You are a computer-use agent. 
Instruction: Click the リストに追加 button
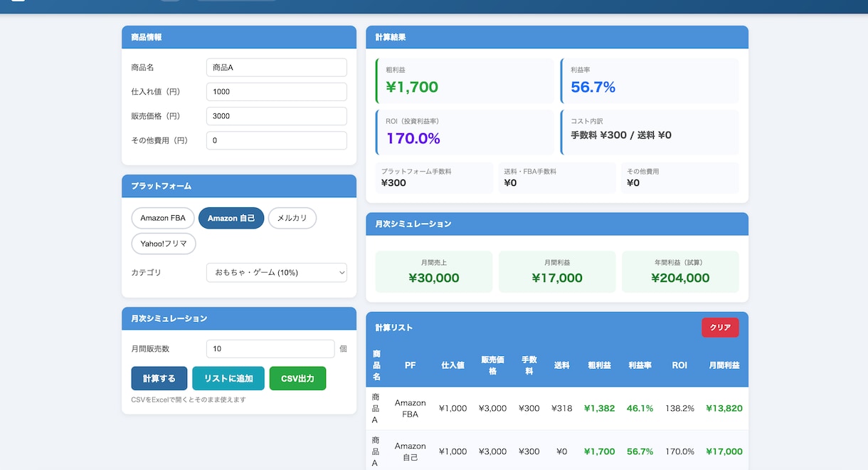click(228, 378)
